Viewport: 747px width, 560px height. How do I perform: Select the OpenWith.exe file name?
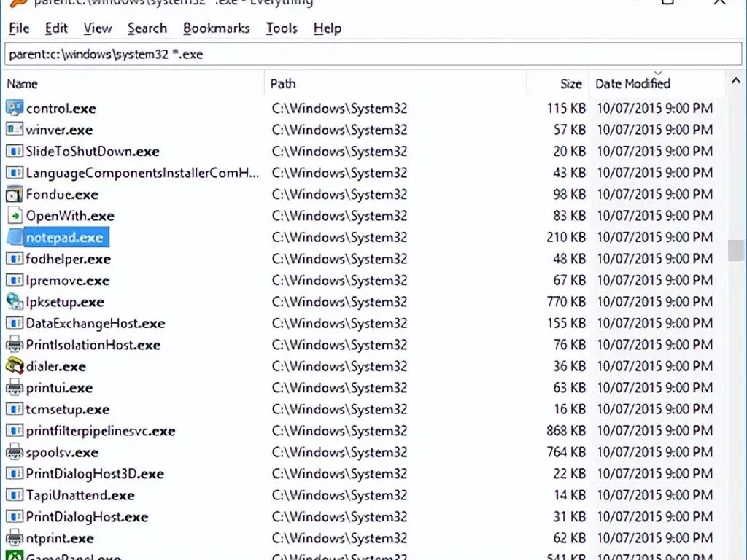point(70,216)
